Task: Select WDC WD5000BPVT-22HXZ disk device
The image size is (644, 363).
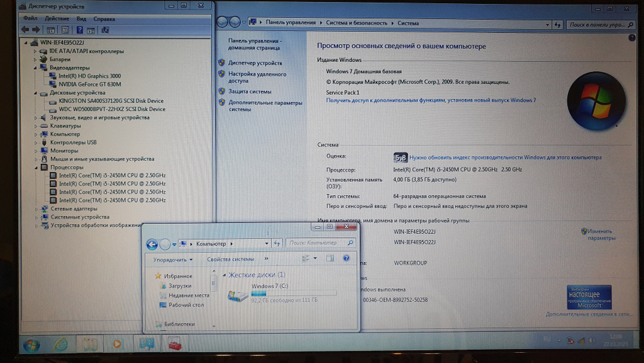Action: click(111, 109)
